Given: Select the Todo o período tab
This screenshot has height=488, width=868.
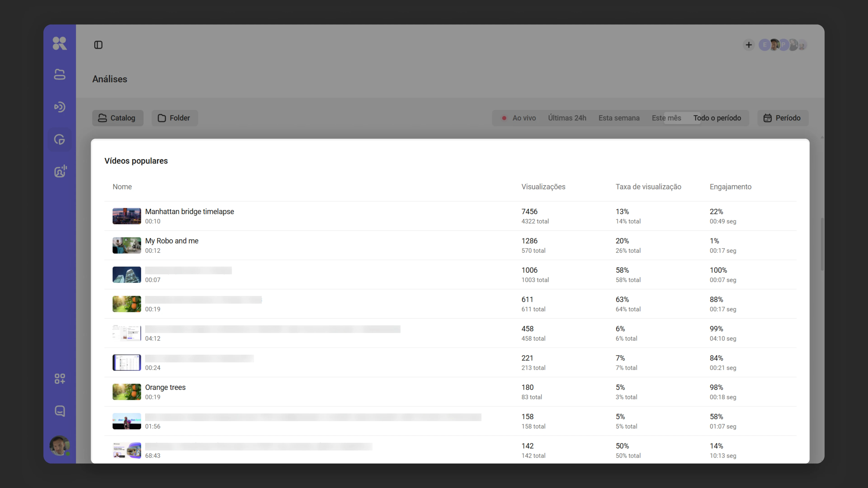Looking at the screenshot, I should (x=717, y=118).
